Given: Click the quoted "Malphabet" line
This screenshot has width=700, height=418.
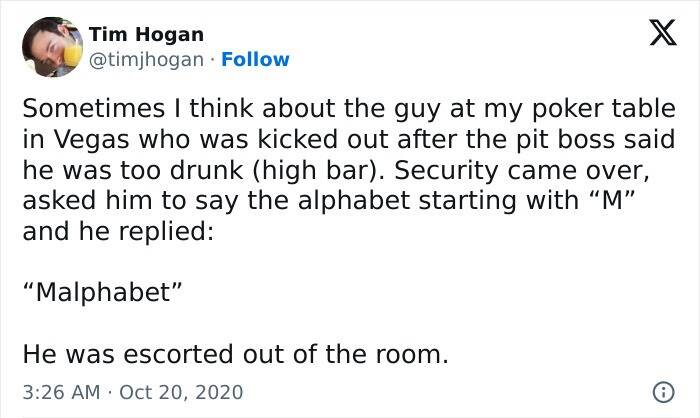Looking at the screenshot, I should point(101,297).
